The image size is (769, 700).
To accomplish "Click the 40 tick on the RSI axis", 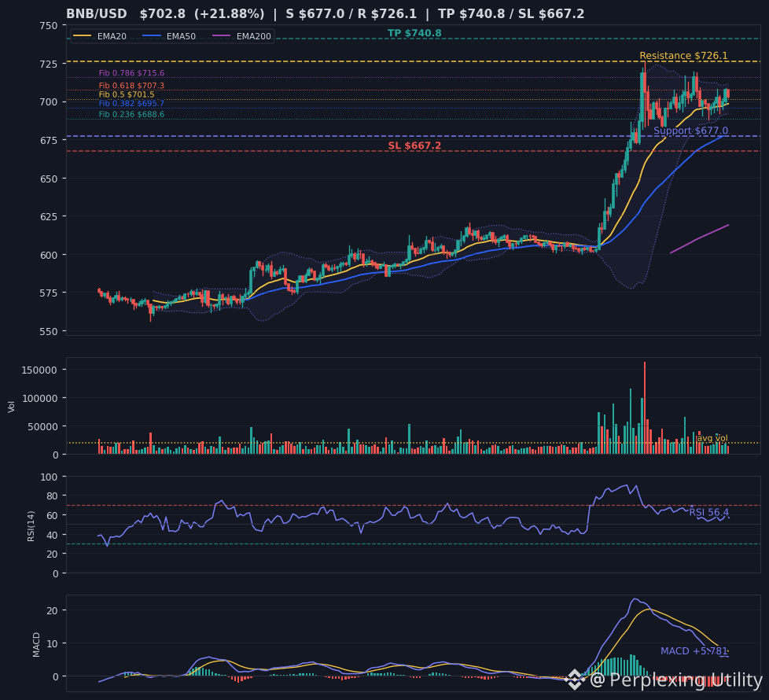I will (x=52, y=535).
